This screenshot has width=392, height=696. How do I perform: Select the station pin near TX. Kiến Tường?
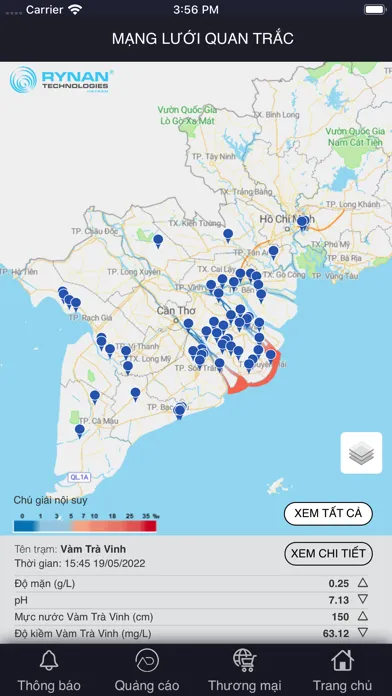click(228, 235)
